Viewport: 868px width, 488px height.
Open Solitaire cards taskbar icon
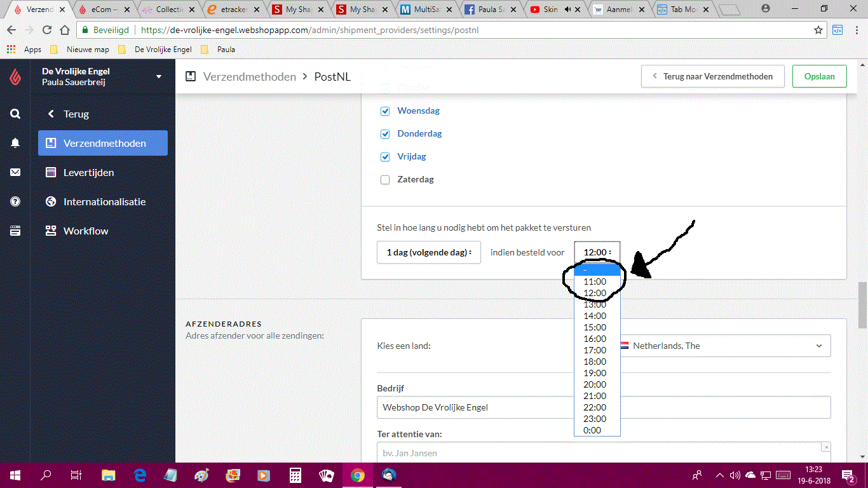tap(326, 475)
